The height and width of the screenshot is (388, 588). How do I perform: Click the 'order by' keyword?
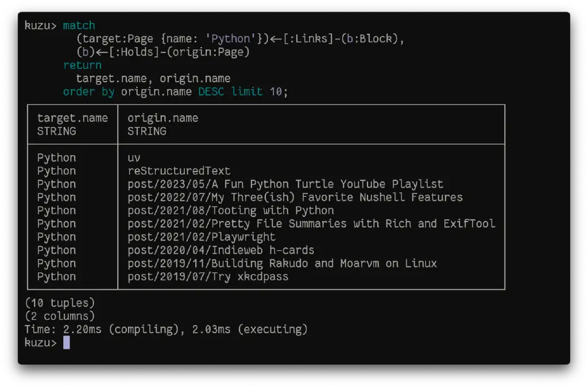88,91
